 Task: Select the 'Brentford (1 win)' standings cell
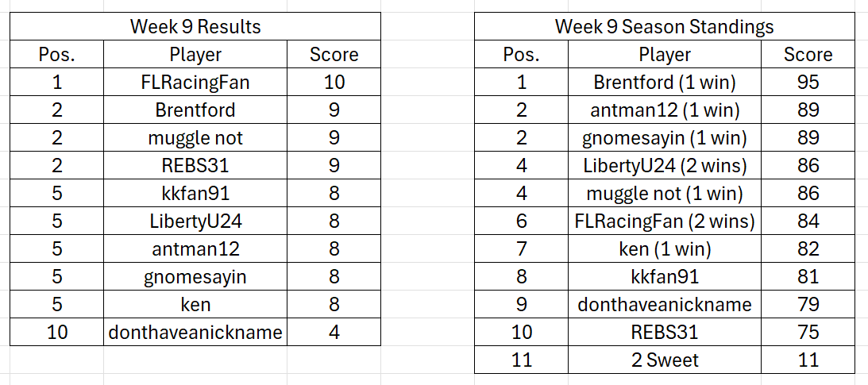(665, 82)
